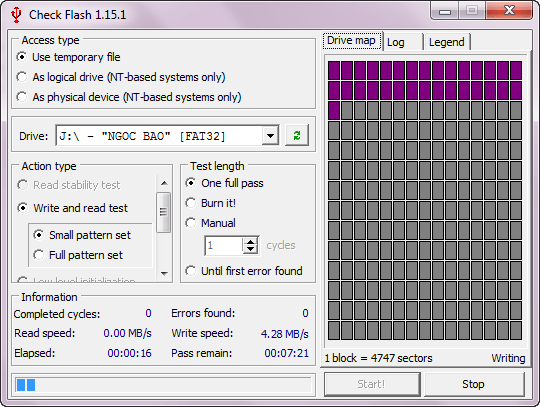Click the Check Flash USB title icon
Image resolution: width=540 pixels, height=407 pixels.
coord(16,15)
